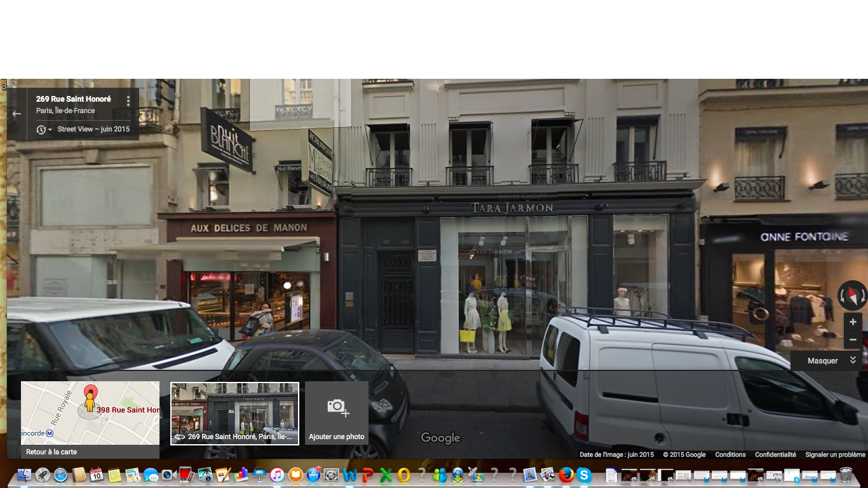Open System Preferences in the dock

click(332, 475)
